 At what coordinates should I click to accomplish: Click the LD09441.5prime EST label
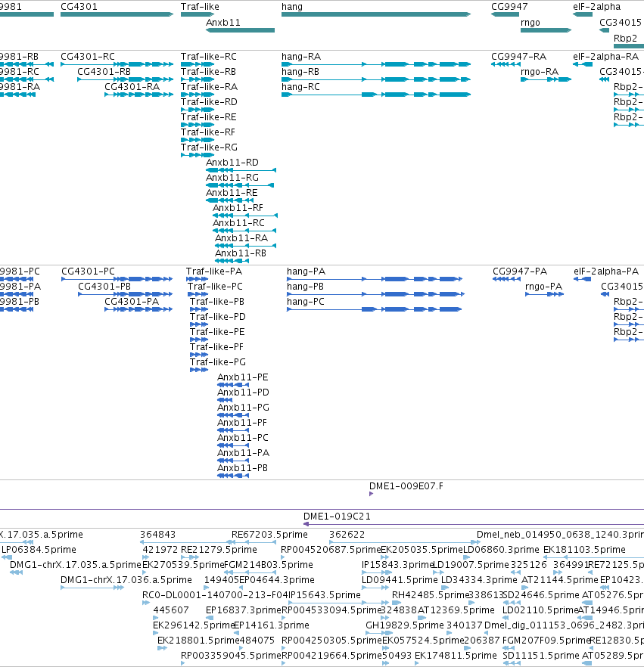(400, 580)
